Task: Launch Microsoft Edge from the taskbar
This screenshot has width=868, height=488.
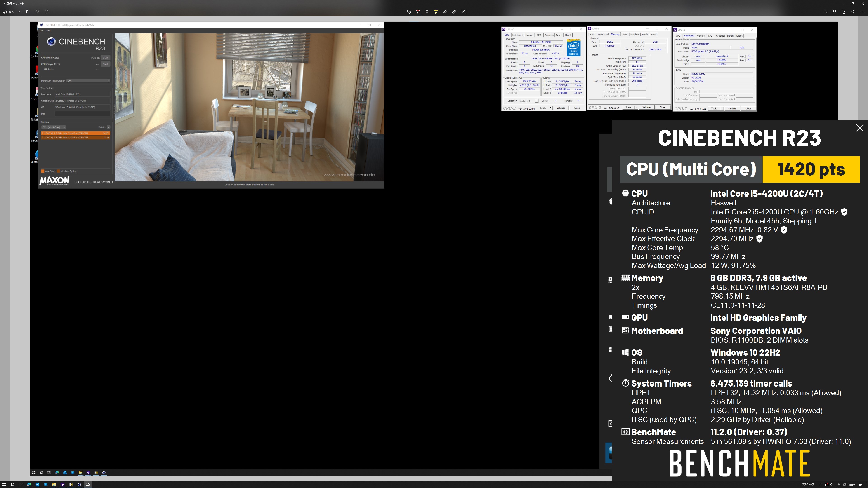Action: [x=29, y=485]
